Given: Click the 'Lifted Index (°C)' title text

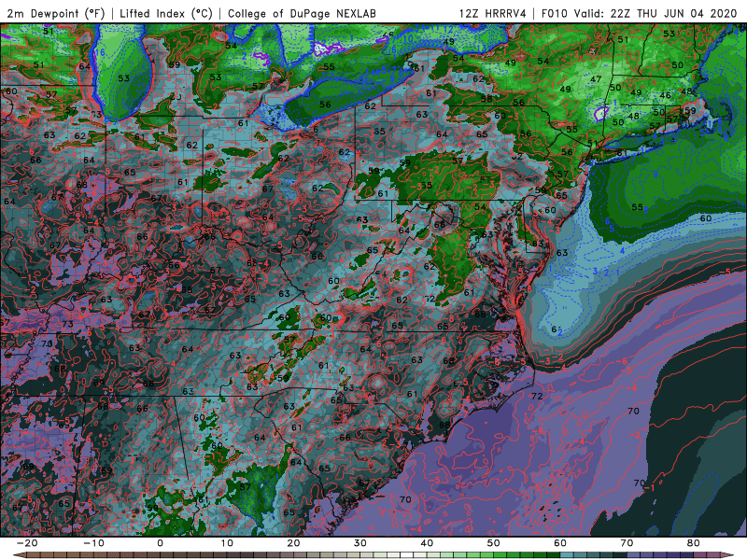Looking at the screenshot, I should click(x=166, y=13).
